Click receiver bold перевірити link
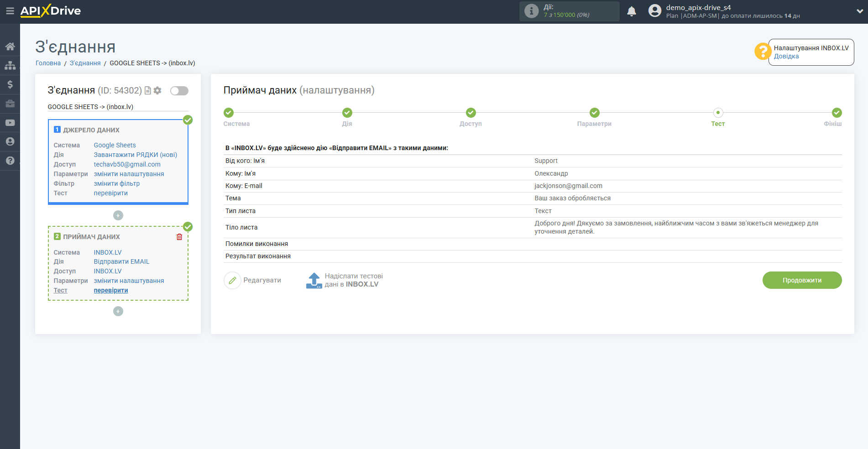The height and width of the screenshot is (449, 868). point(111,290)
